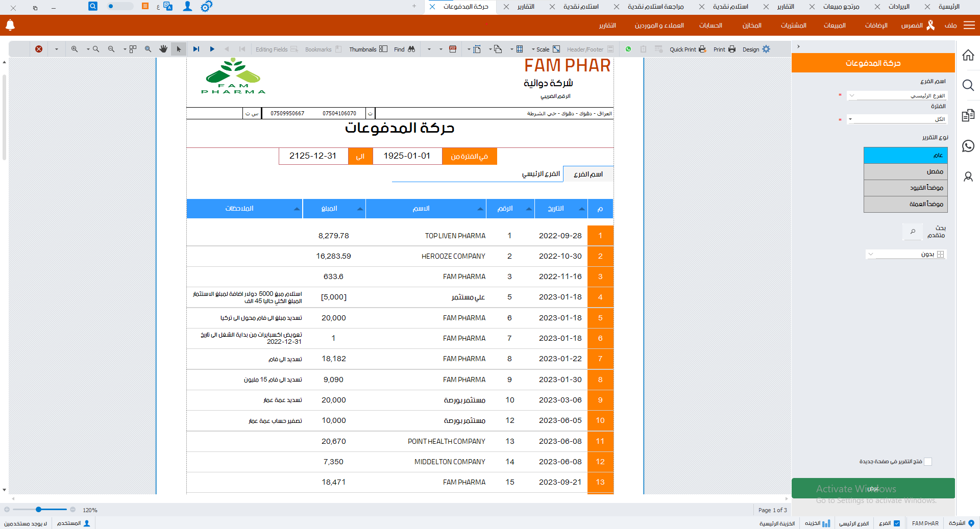This screenshot has width=980, height=529.
Task: Toggle the Thumbnails panel
Action: pyautogui.click(x=383, y=49)
